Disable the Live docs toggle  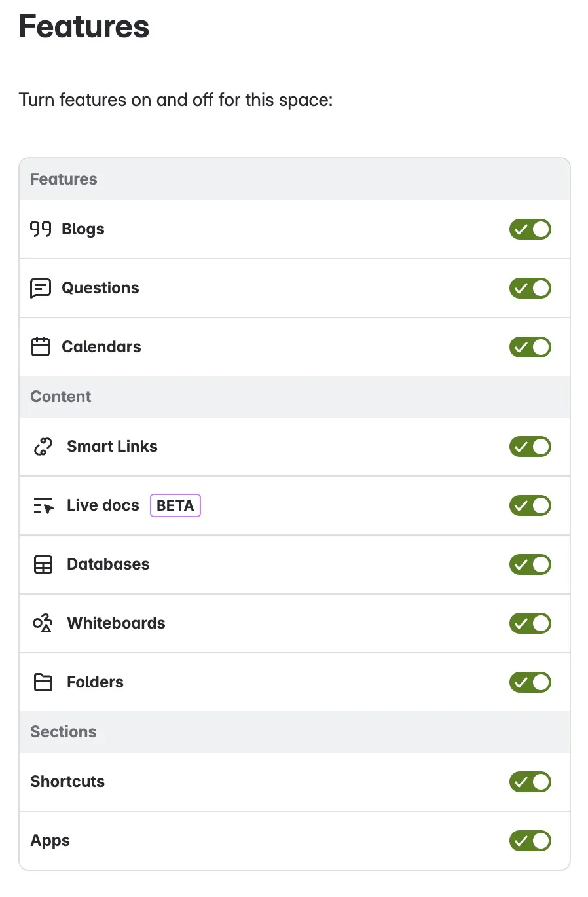click(x=530, y=505)
